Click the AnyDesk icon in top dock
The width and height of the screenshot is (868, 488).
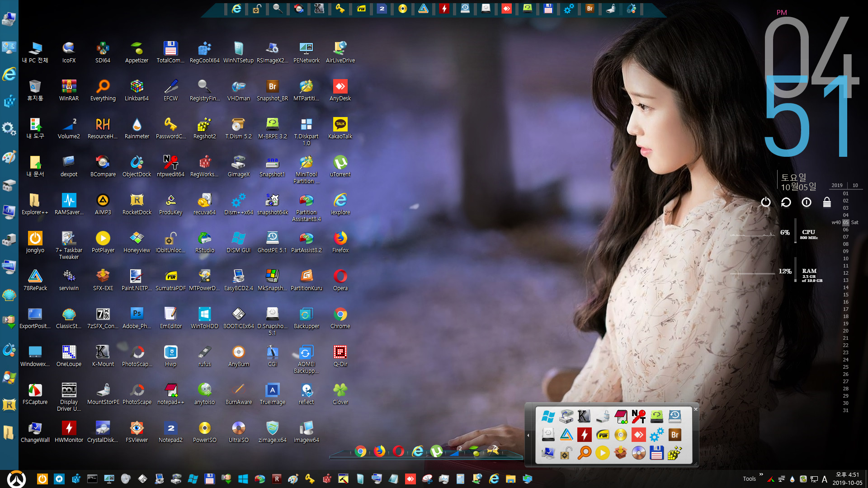click(x=506, y=9)
